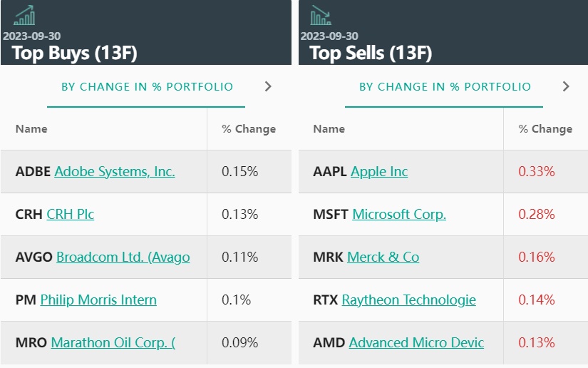This screenshot has width=588, height=368.
Task: Open the Merck & Co link
Action: tap(383, 257)
